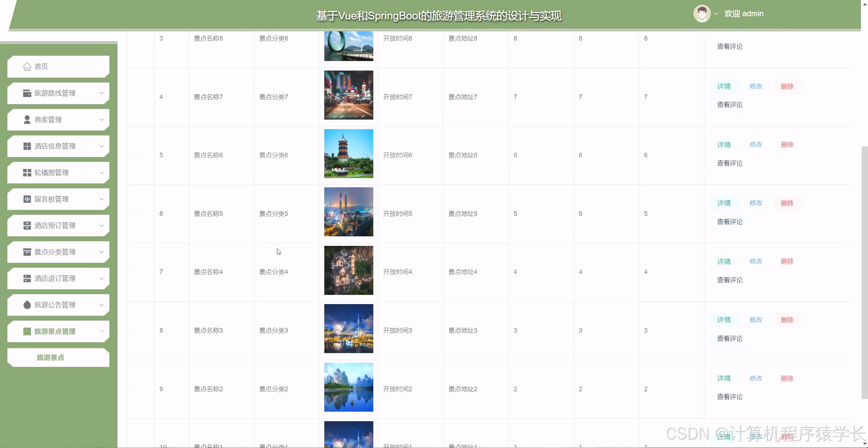
Task: Click the 酒店预订管理 server icon
Action: [27, 225]
